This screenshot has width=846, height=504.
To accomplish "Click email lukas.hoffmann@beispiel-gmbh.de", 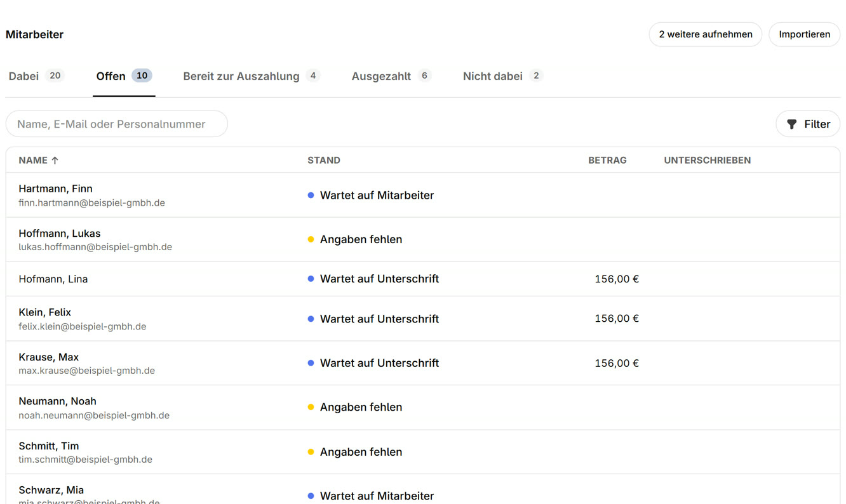I will click(x=95, y=247).
